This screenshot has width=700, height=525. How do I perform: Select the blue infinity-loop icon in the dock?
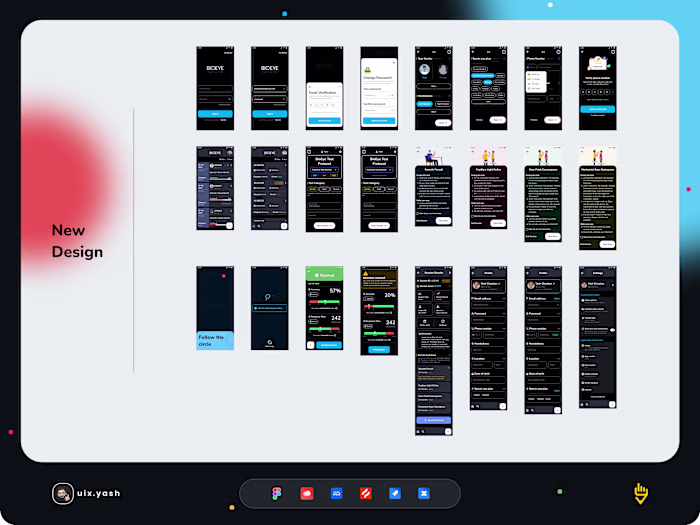[336, 493]
